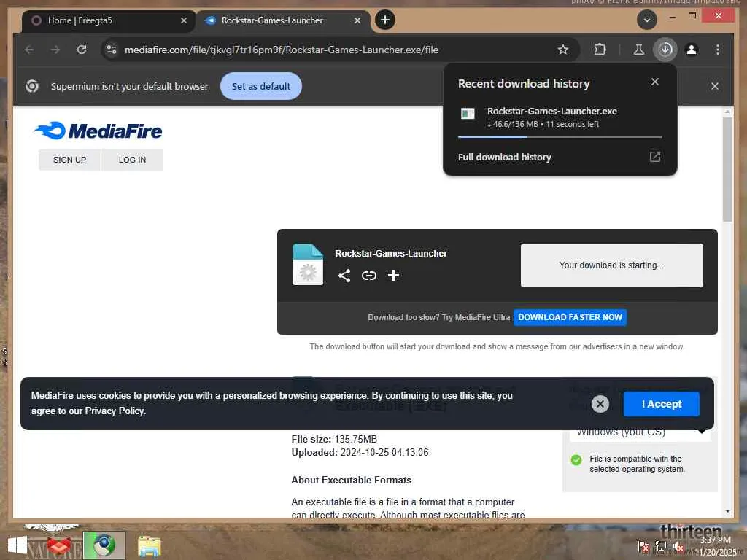
Task: Go back using the browser back arrow
Action: (29, 50)
